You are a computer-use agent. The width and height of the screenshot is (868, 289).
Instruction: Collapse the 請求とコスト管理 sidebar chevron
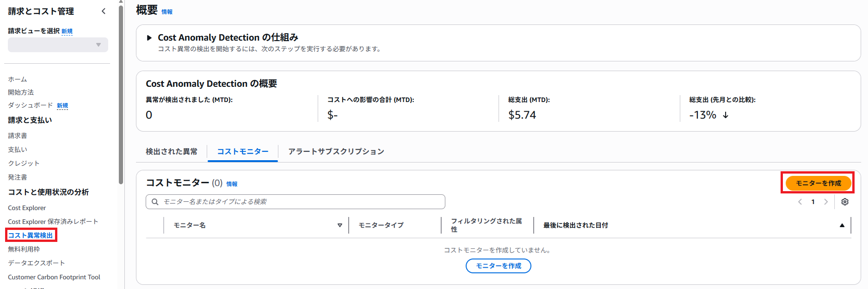pyautogui.click(x=103, y=11)
